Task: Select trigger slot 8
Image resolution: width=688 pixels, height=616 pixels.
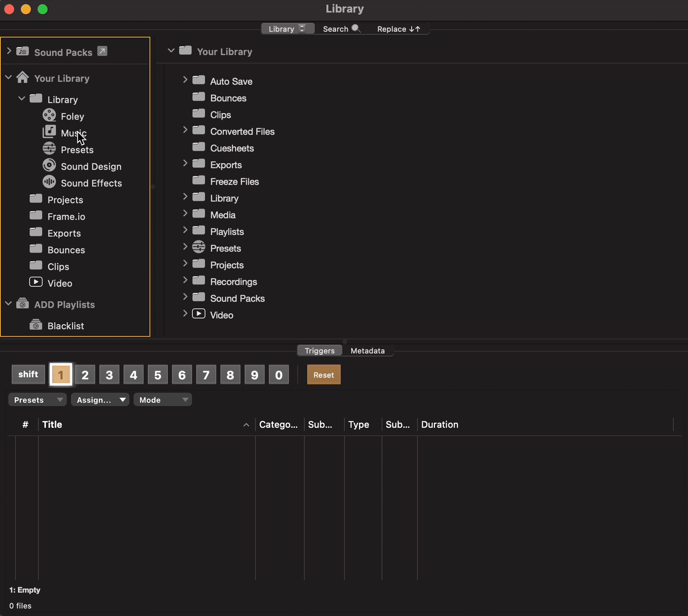Action: pos(230,374)
